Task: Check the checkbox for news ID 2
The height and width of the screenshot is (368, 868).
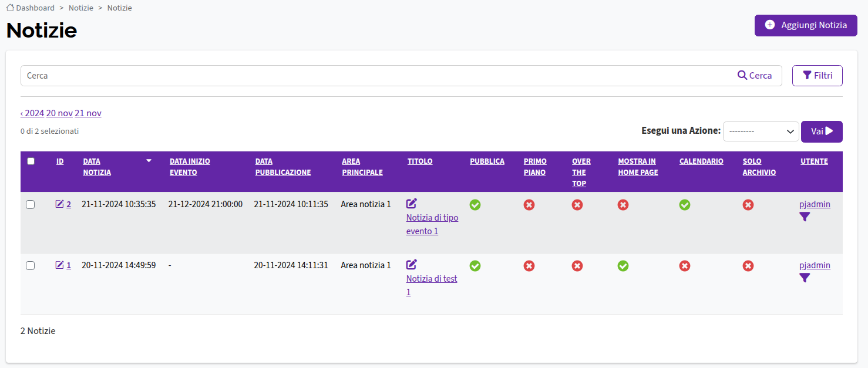Action: pyautogui.click(x=31, y=204)
